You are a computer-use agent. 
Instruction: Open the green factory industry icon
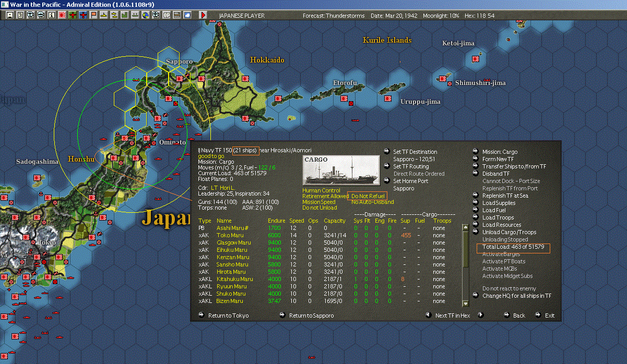click(124, 15)
